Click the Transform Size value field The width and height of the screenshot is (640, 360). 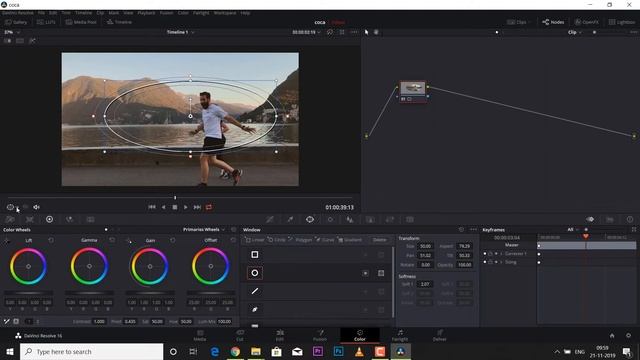[x=425, y=246]
